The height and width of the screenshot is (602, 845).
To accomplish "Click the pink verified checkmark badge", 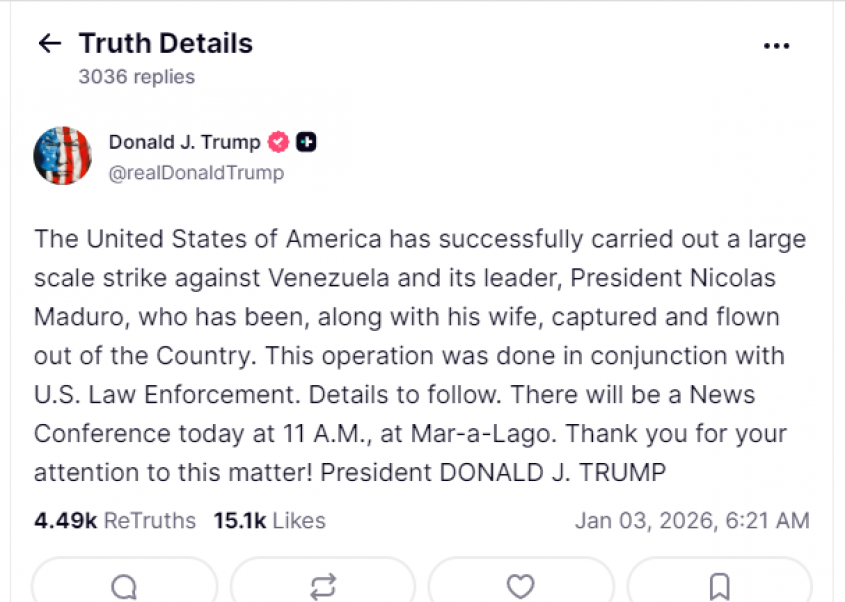I will point(279,142).
